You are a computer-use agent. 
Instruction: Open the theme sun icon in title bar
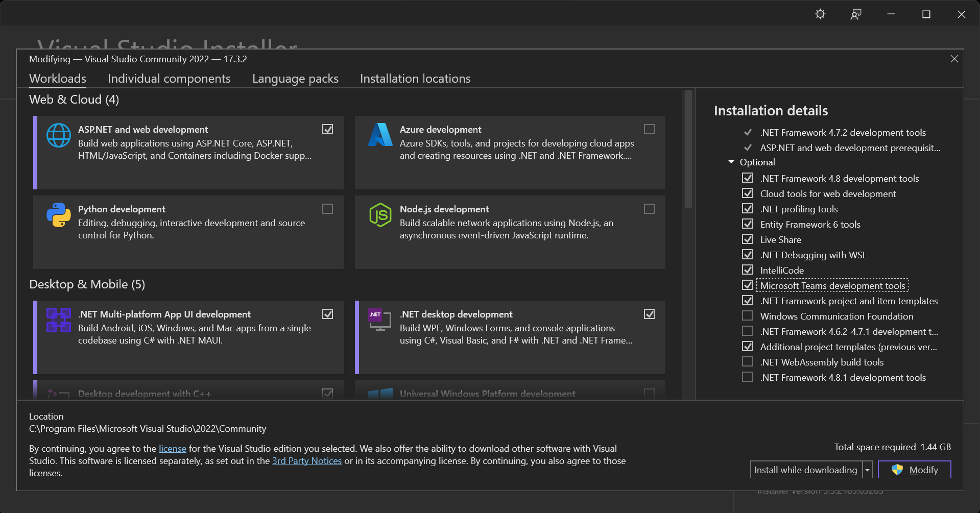[820, 14]
